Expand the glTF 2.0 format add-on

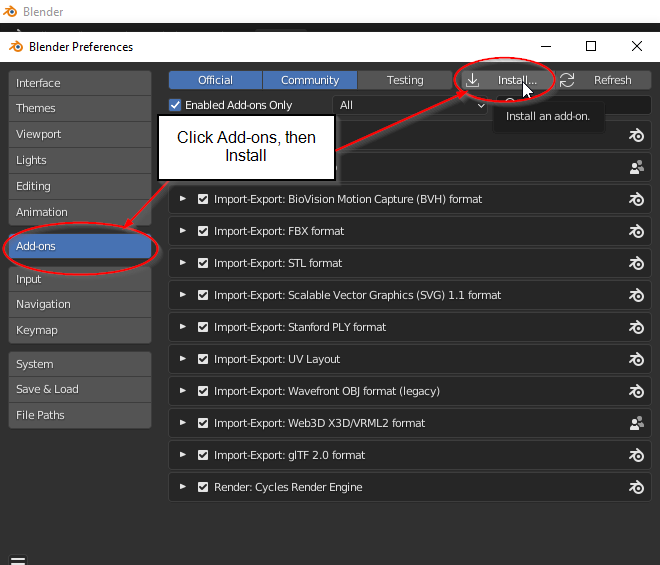(183, 455)
